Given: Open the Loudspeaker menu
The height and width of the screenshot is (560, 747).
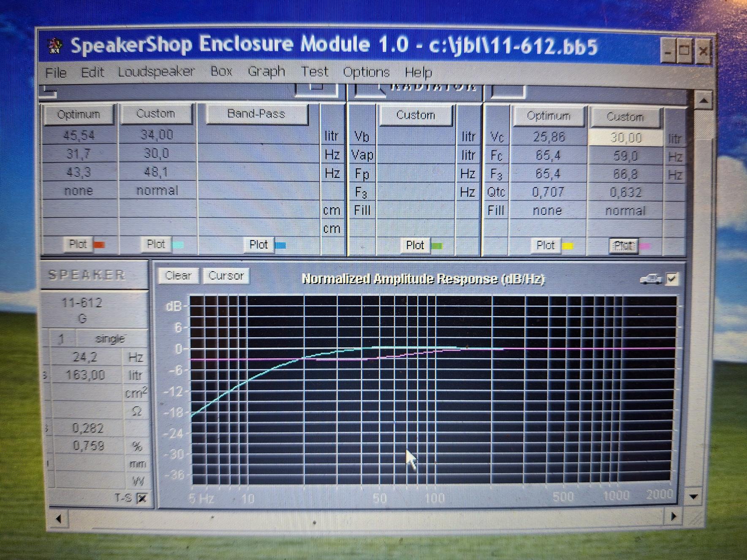Looking at the screenshot, I should [156, 72].
